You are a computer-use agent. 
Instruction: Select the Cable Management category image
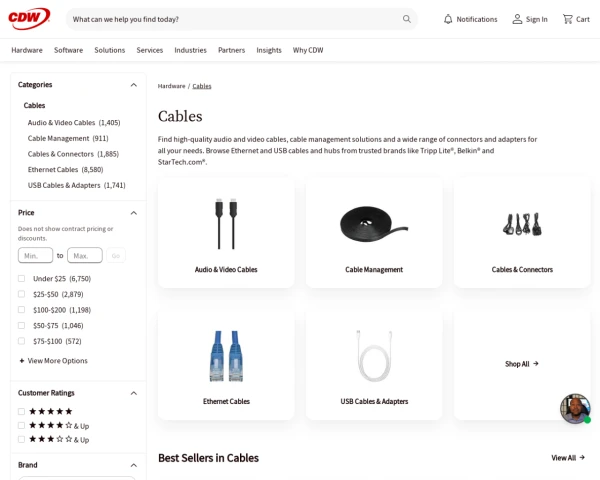coord(374,224)
